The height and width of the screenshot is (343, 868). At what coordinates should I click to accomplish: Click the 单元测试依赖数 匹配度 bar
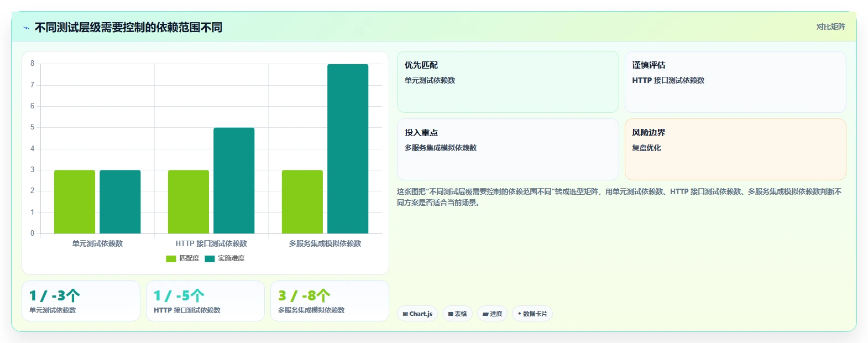click(x=75, y=202)
